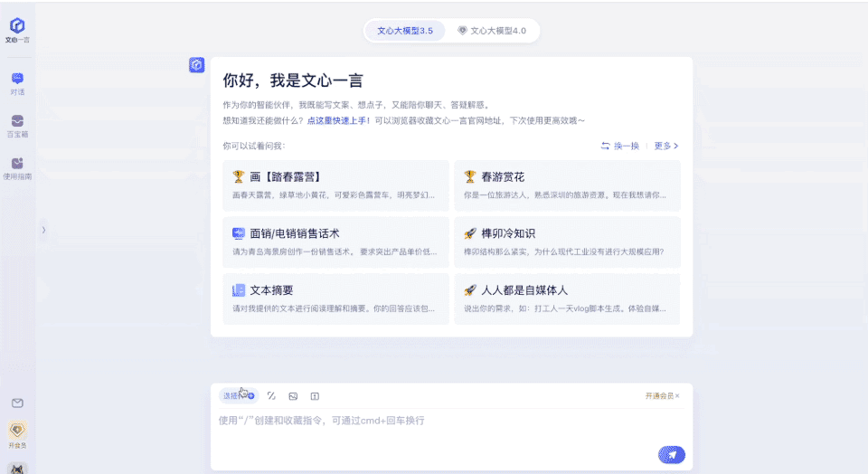
Task: Click the user avatar at sidebar bottom
Action: [x=17, y=469]
